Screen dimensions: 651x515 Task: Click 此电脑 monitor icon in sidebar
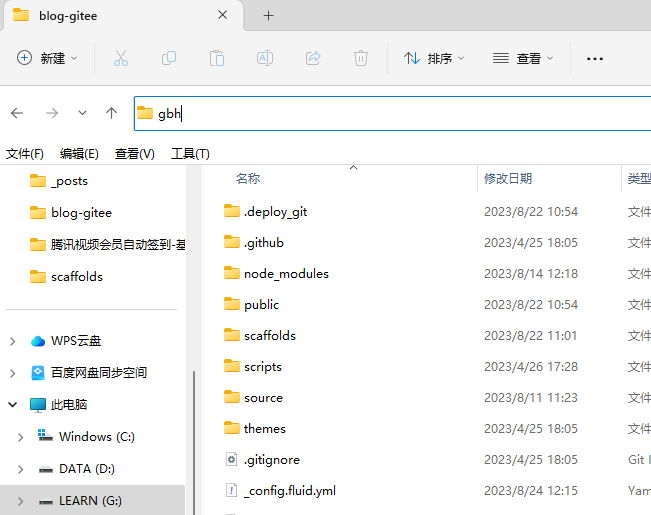(x=38, y=405)
